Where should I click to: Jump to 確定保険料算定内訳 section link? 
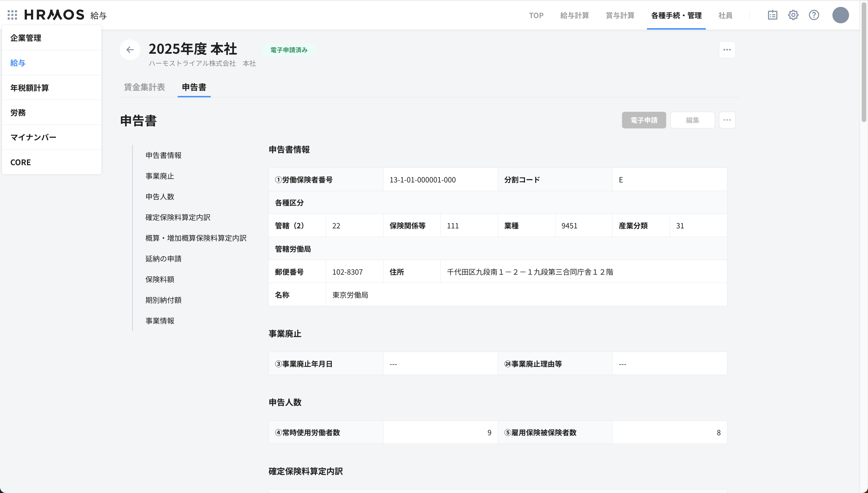pyautogui.click(x=178, y=217)
